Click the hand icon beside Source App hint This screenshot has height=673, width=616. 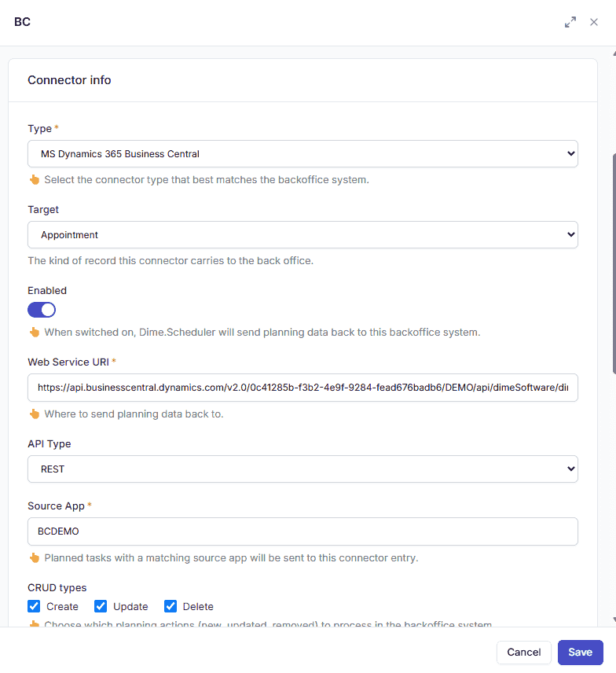(35, 557)
